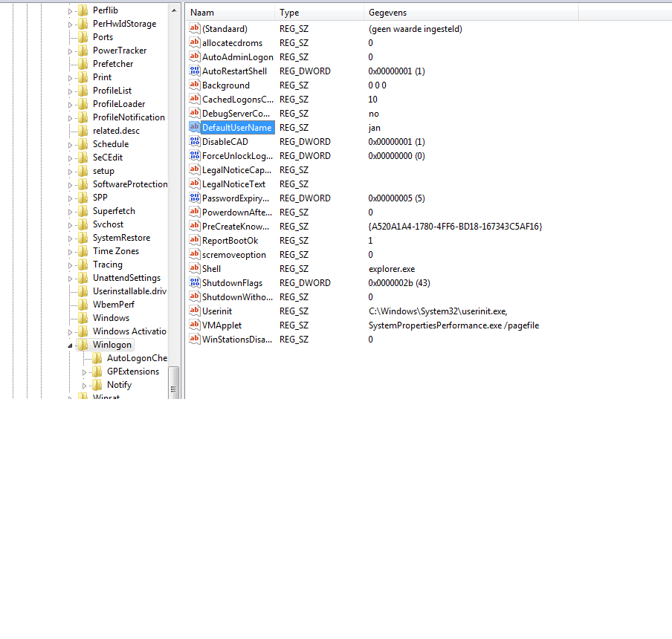672x639 pixels.
Task: Select the Prefetcher key in the tree
Action: pos(113,64)
